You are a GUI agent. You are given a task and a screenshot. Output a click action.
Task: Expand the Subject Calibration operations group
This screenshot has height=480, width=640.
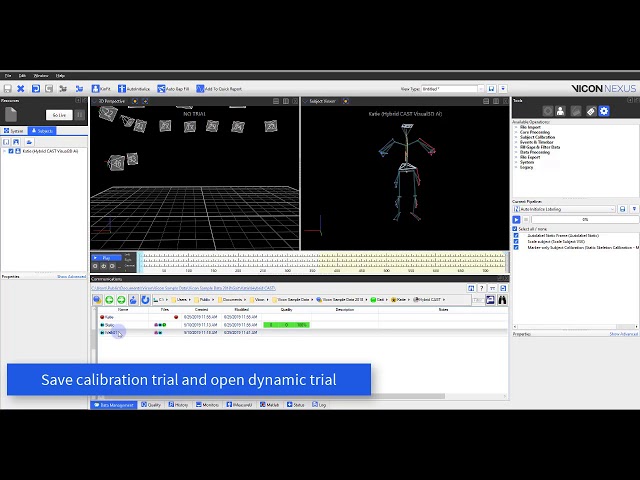[x=516, y=137]
